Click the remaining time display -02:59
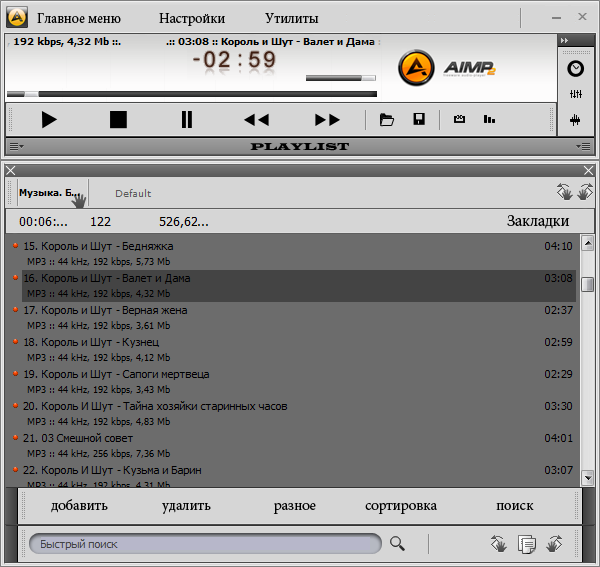 (234, 60)
